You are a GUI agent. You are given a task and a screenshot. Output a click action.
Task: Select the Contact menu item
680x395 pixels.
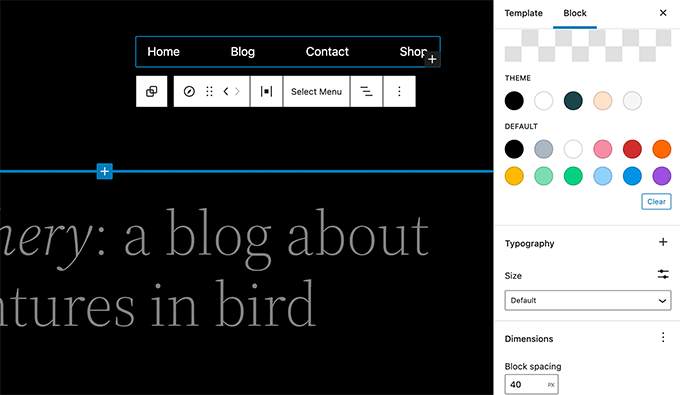point(327,52)
